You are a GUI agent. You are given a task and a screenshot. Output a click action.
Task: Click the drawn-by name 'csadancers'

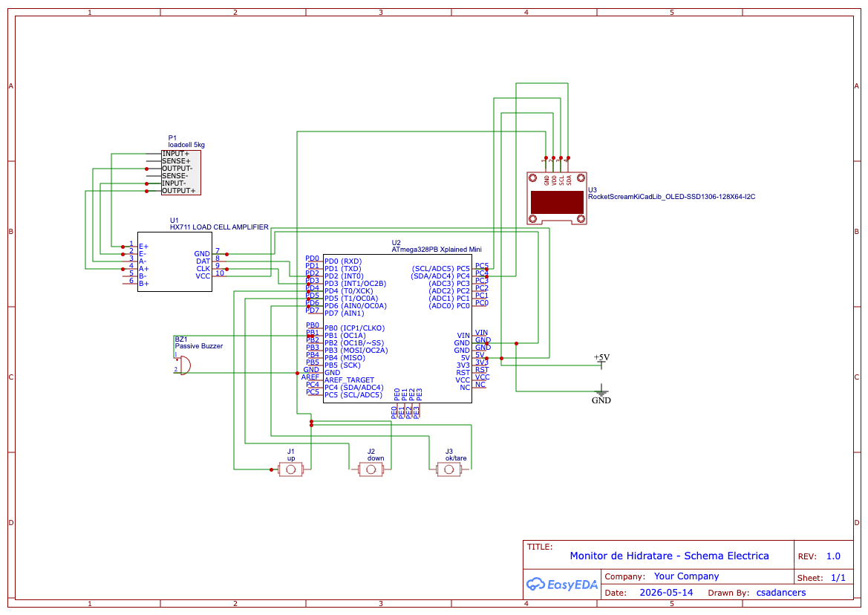tap(780, 593)
